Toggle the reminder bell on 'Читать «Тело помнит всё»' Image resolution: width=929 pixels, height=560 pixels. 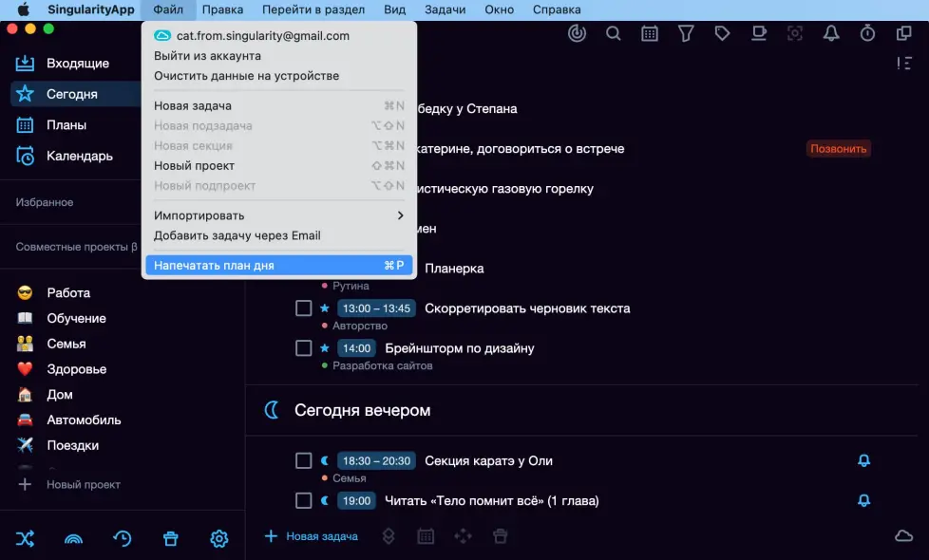863,499
